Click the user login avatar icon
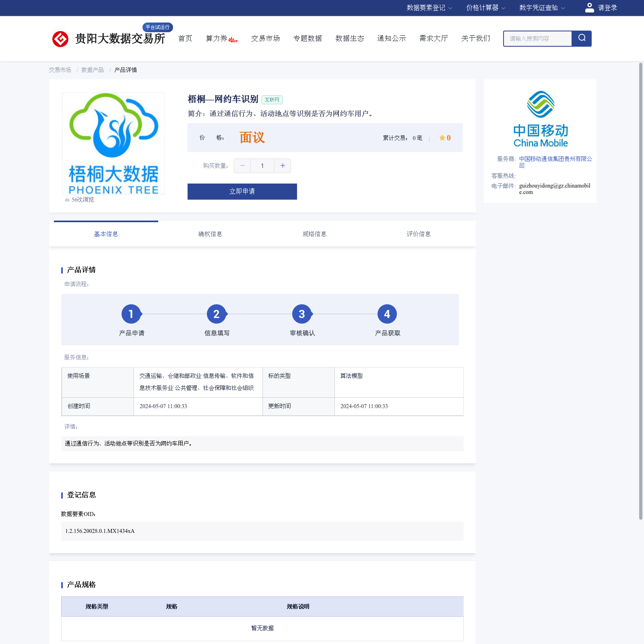Screen dimensions: 644x644 point(589,7)
